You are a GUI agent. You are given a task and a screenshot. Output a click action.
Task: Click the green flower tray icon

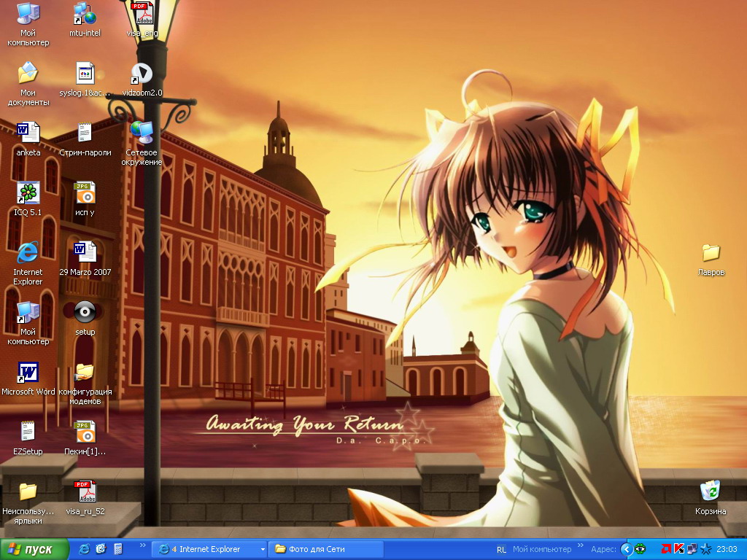point(640,550)
